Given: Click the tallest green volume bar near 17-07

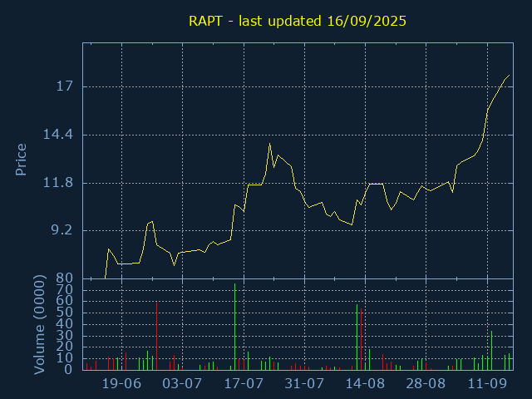Looking at the screenshot, I should [234, 327].
